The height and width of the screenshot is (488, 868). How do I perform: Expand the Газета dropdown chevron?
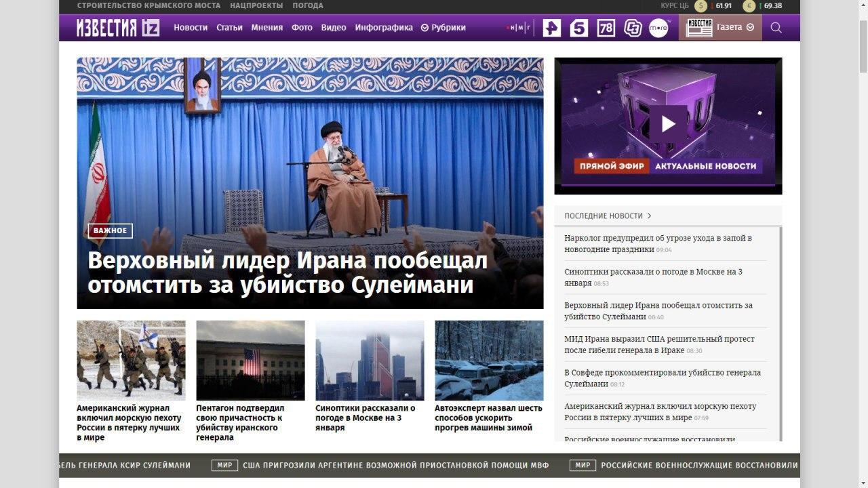pos(749,28)
